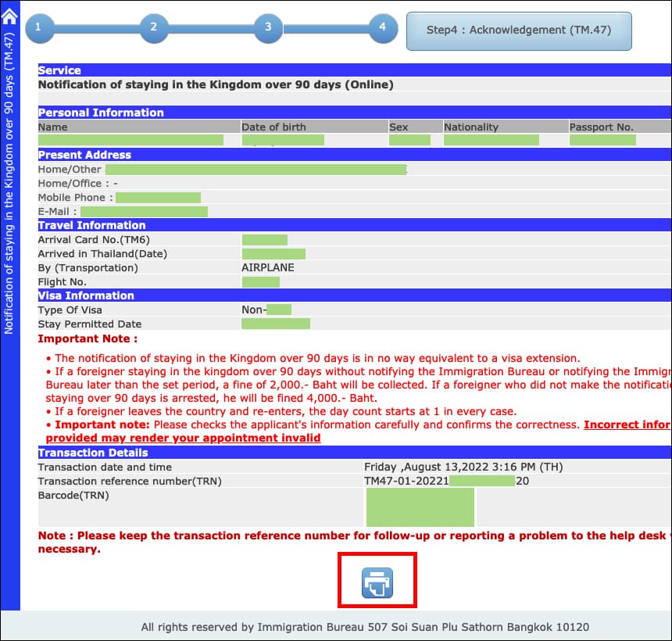
Task: Go to step 1 circle
Action: click(x=40, y=28)
